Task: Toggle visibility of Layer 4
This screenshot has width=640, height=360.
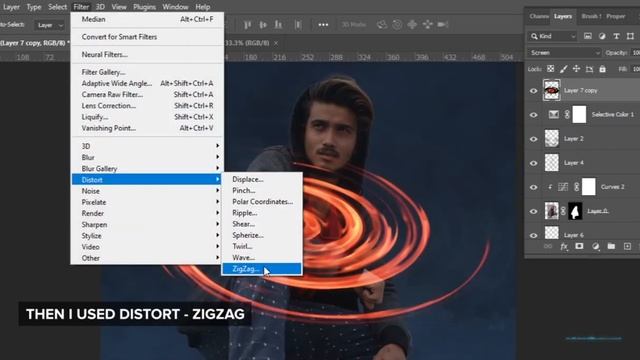Action: click(533, 163)
